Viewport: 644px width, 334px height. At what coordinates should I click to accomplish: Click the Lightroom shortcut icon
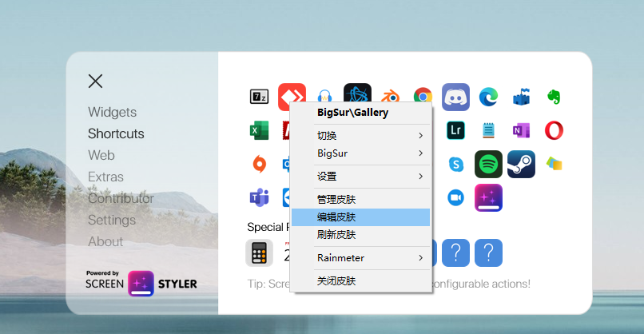coord(455,129)
